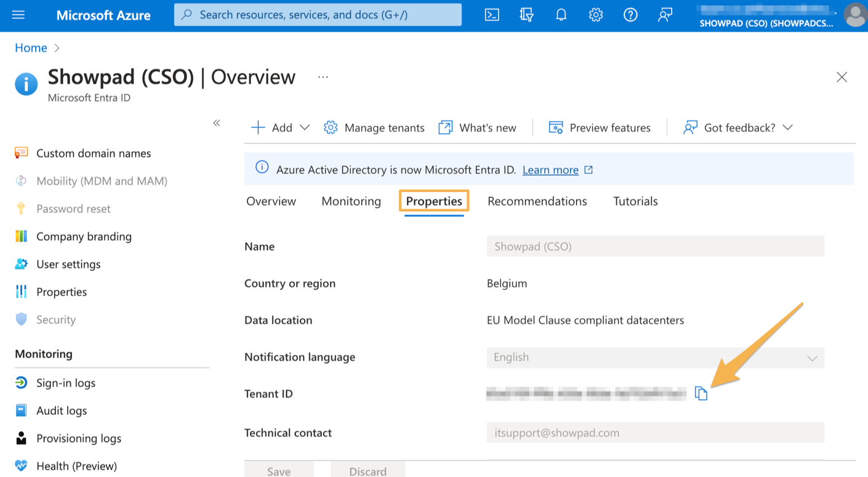
Task: Open Company branding in the sidebar
Action: 84,236
